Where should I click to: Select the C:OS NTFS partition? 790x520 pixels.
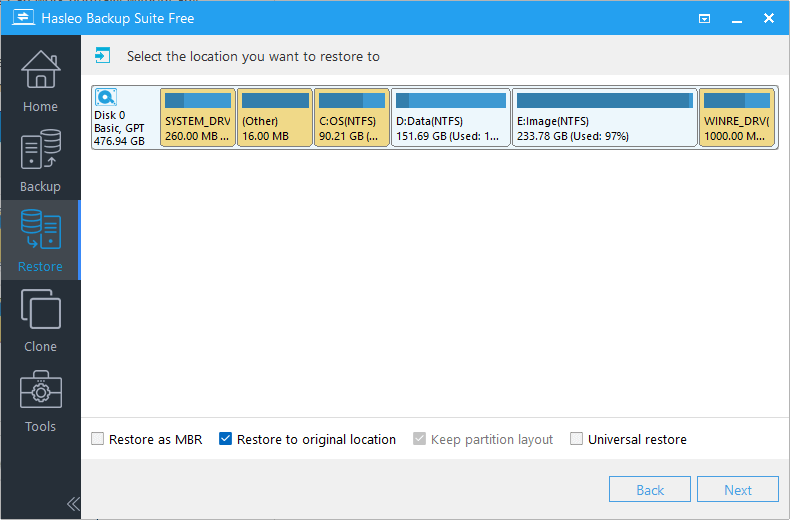pyautogui.click(x=351, y=118)
